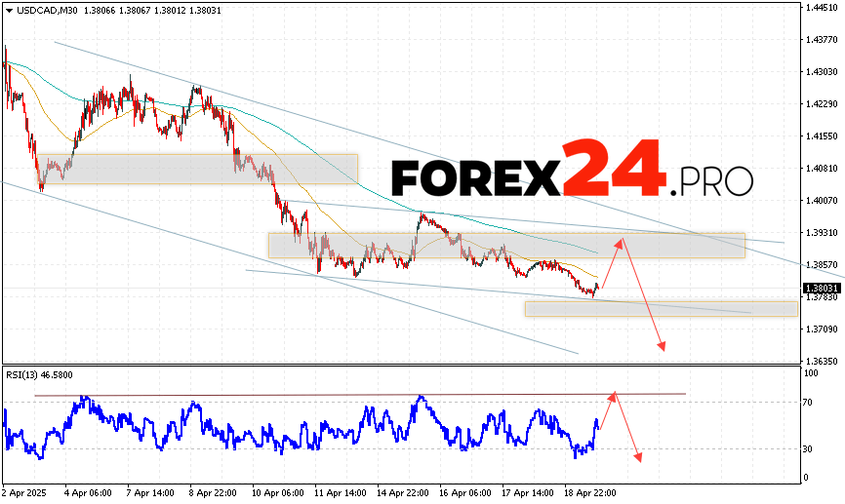Image resolution: width=845 pixels, height=504 pixels.
Task: Click the red upward arrow in RSI panel
Action: click(607, 409)
